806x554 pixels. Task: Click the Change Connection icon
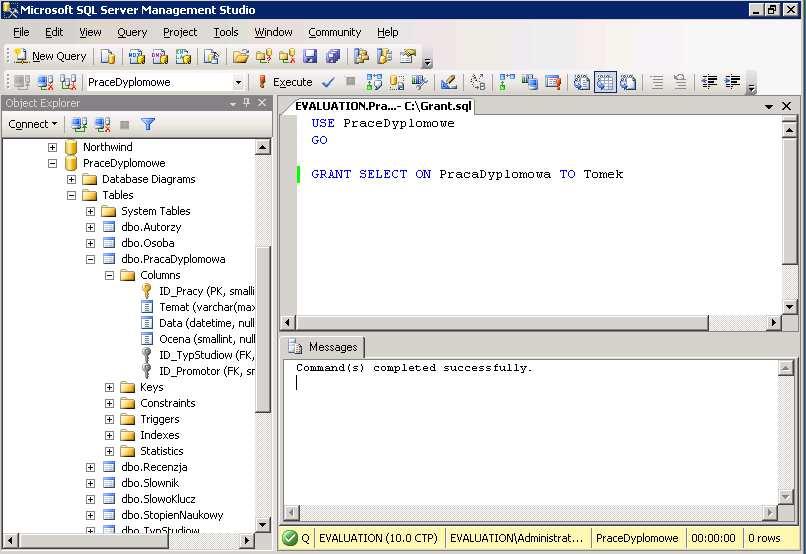68,82
